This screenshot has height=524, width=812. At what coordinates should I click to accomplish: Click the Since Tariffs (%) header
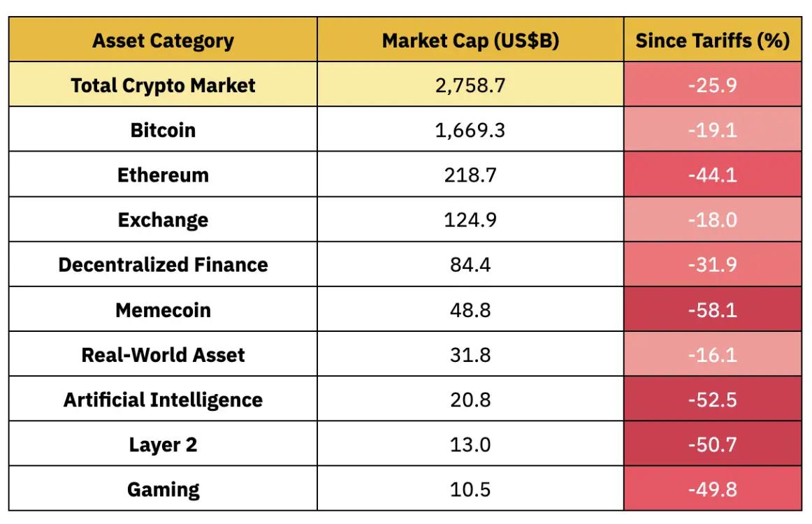[712, 41]
